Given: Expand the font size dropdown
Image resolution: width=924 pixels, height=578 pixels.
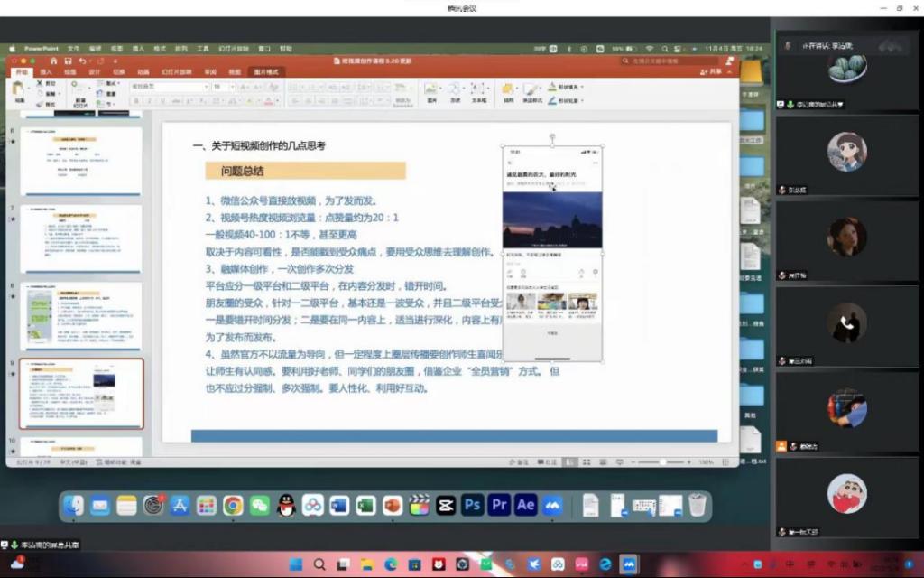Looking at the screenshot, I should (x=231, y=87).
